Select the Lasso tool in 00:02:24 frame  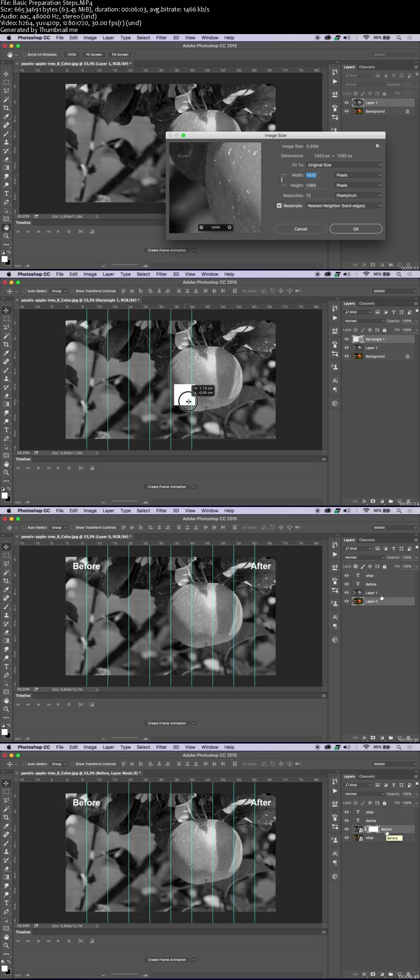point(6,328)
